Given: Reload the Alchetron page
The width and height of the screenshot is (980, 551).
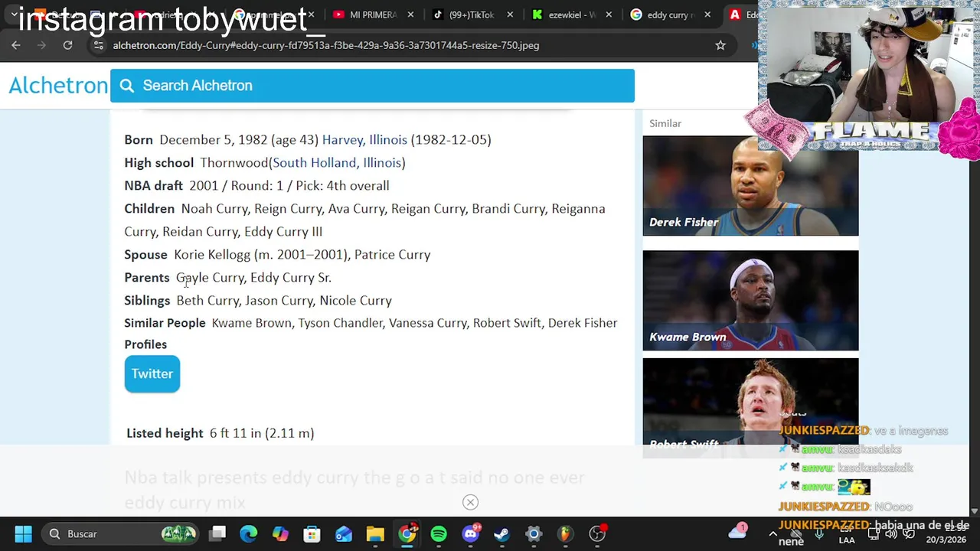Looking at the screenshot, I should (67, 45).
